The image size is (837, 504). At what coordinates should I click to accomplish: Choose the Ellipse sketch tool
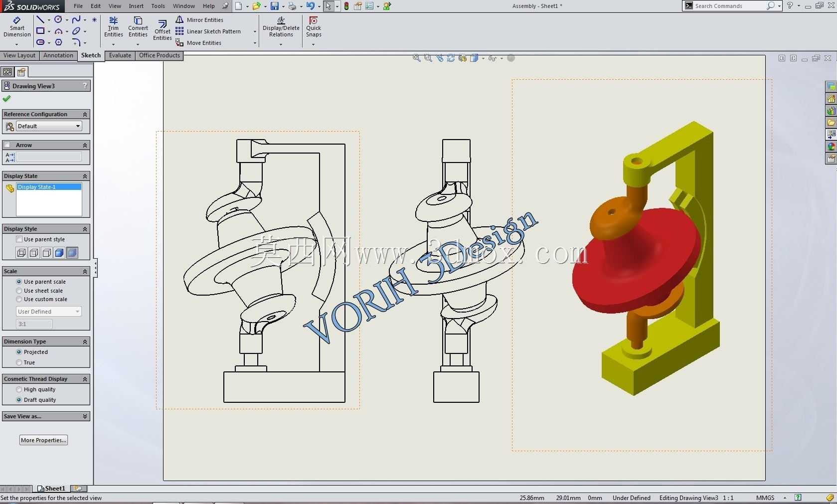pos(76,31)
